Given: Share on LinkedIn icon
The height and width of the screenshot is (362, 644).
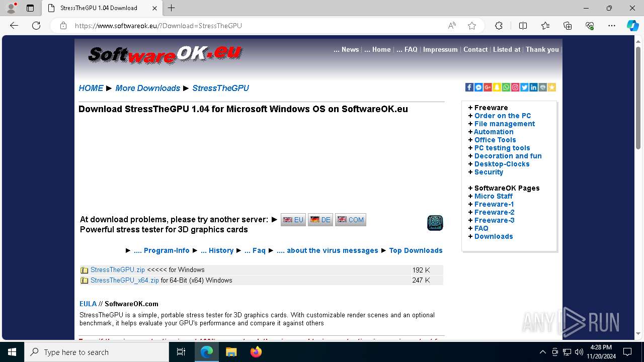Looking at the screenshot, I should click(533, 87).
